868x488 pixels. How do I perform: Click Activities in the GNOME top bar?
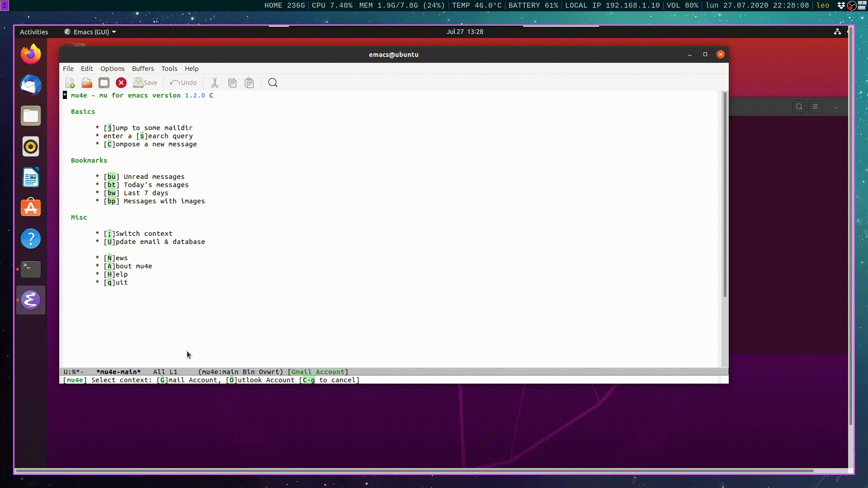(34, 32)
